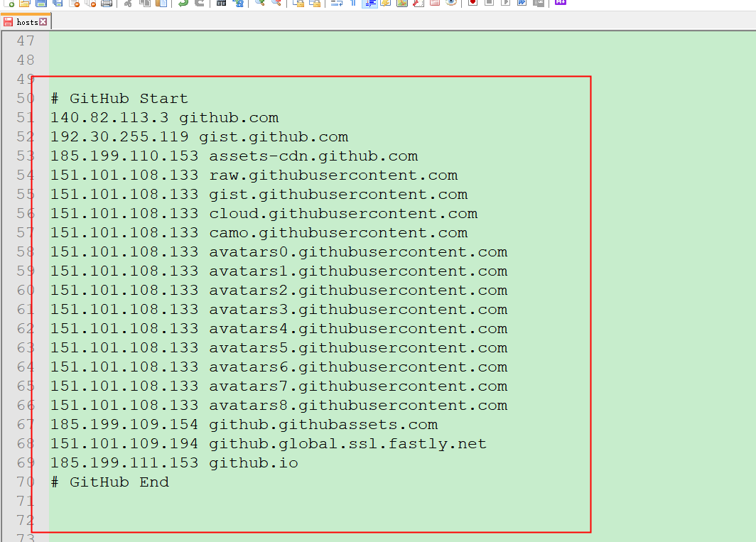Click the '140.82.113.3 github.com' line
756x542 pixels.
tap(164, 118)
